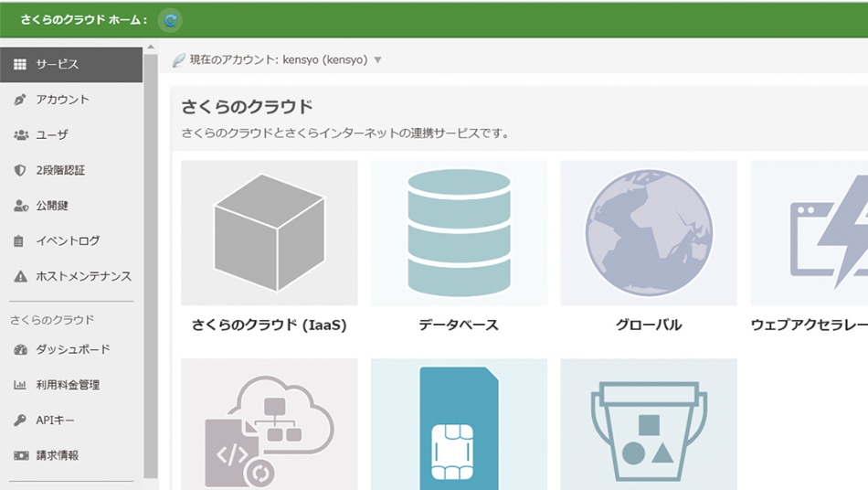Open イベントログ in the sidebar
This screenshot has height=490, width=868.
coord(71,240)
